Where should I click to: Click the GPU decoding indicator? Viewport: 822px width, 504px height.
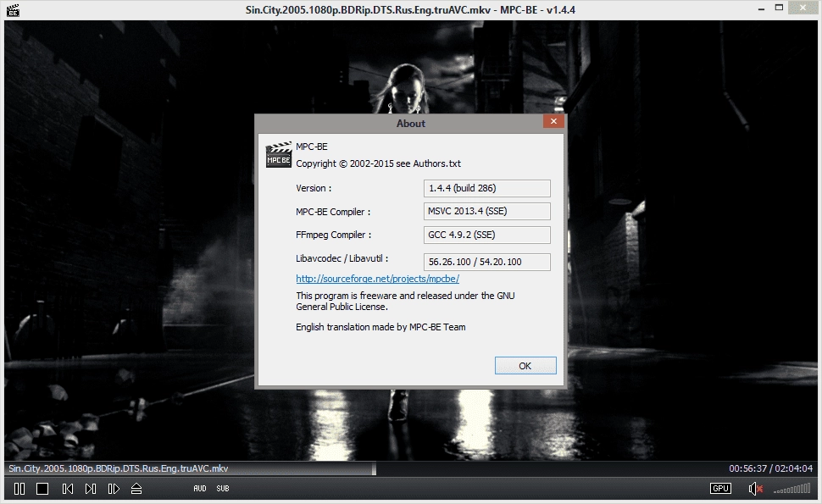pos(720,488)
